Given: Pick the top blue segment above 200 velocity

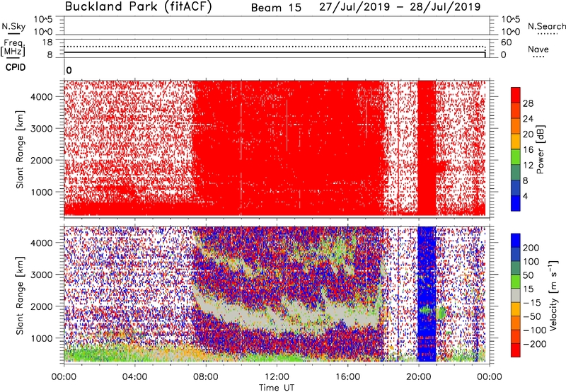Looking at the screenshot, I should [x=516, y=241].
